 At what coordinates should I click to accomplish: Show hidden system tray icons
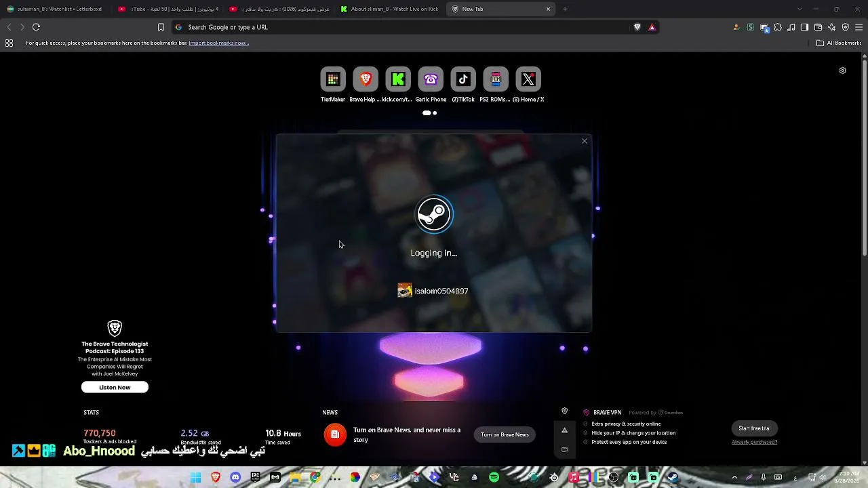coord(734,477)
